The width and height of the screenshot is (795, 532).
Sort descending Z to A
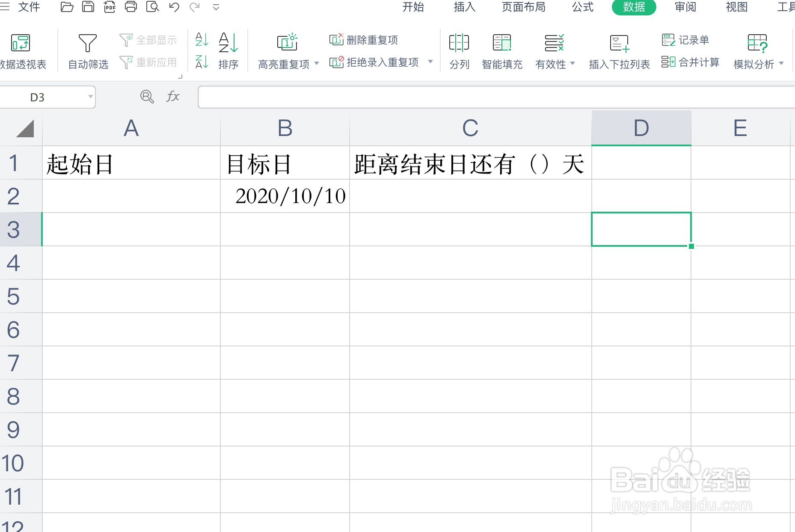[x=202, y=62]
